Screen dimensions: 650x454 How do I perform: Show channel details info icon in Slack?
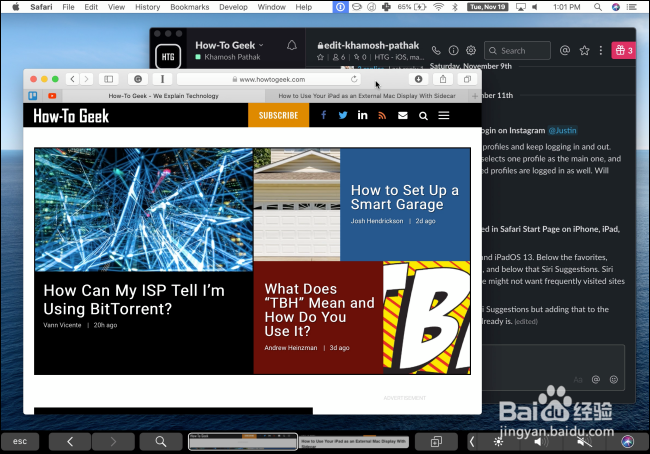click(x=454, y=51)
